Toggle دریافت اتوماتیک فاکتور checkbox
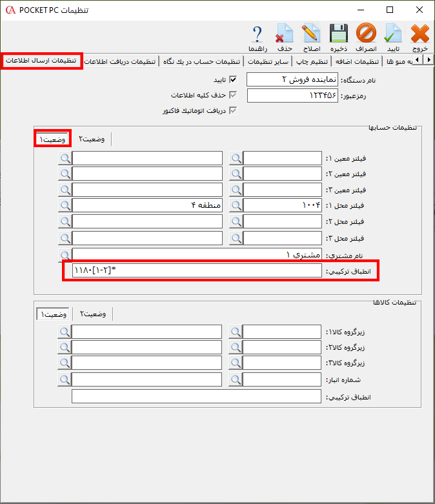The width and height of the screenshot is (435, 504). click(233, 111)
